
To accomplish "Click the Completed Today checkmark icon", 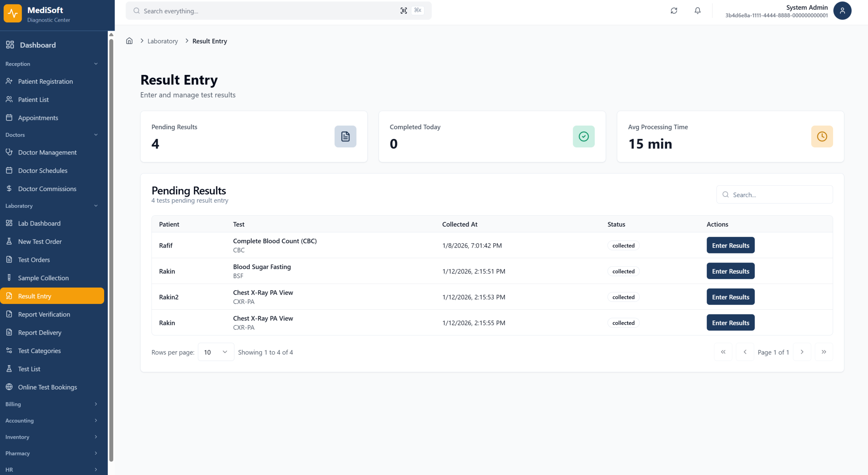I will point(584,137).
